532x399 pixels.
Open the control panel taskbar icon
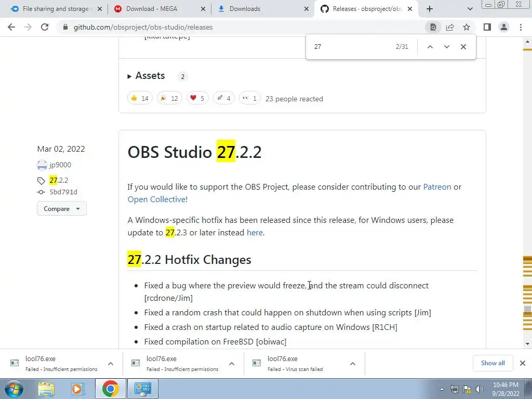(x=143, y=389)
